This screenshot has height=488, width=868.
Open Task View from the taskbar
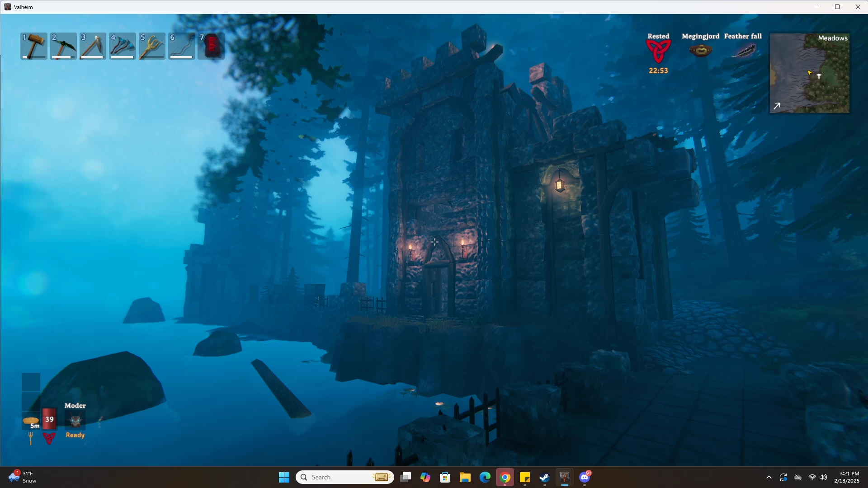pos(406,477)
